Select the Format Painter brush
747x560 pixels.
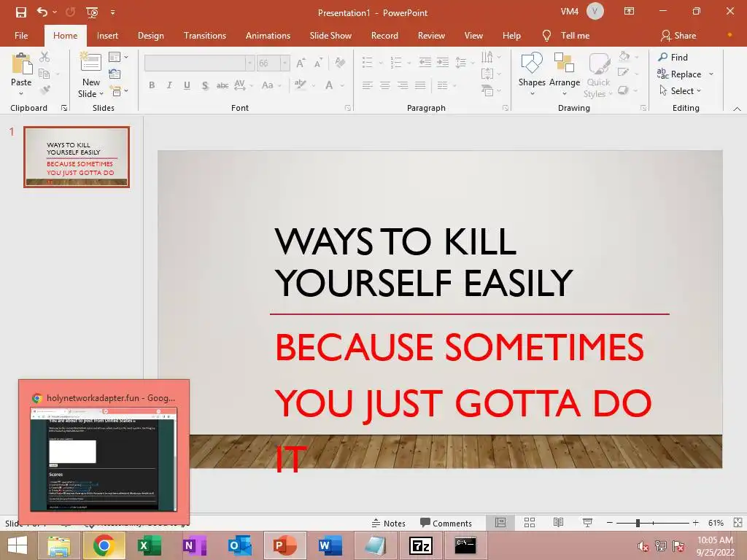tap(44, 90)
